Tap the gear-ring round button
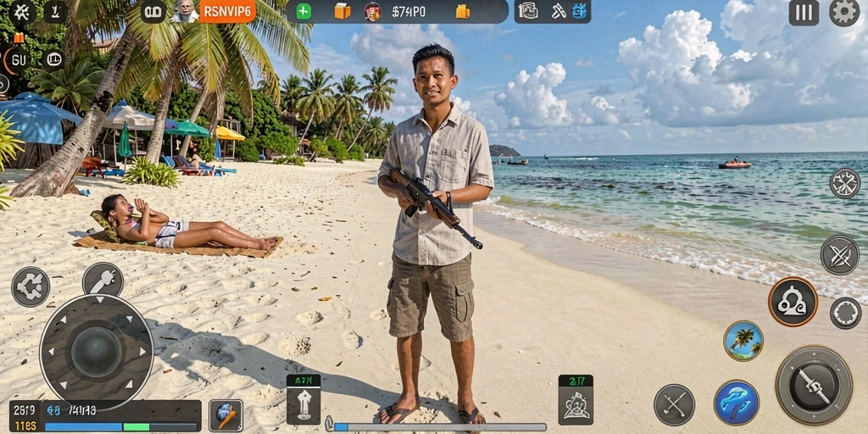 pos(845,313)
